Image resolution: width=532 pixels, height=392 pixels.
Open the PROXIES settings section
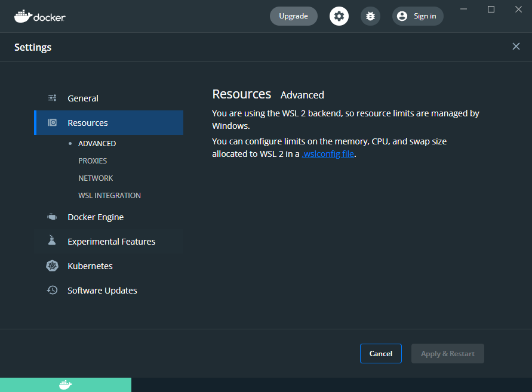pos(93,160)
